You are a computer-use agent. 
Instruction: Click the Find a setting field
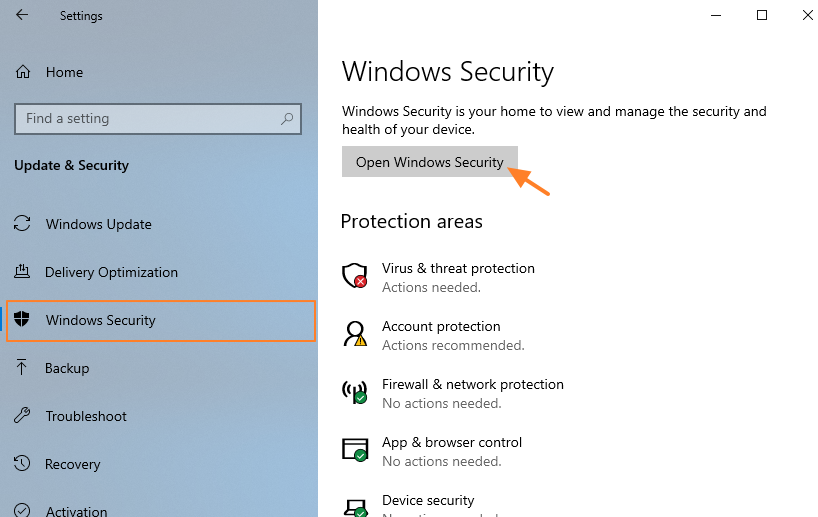158,119
